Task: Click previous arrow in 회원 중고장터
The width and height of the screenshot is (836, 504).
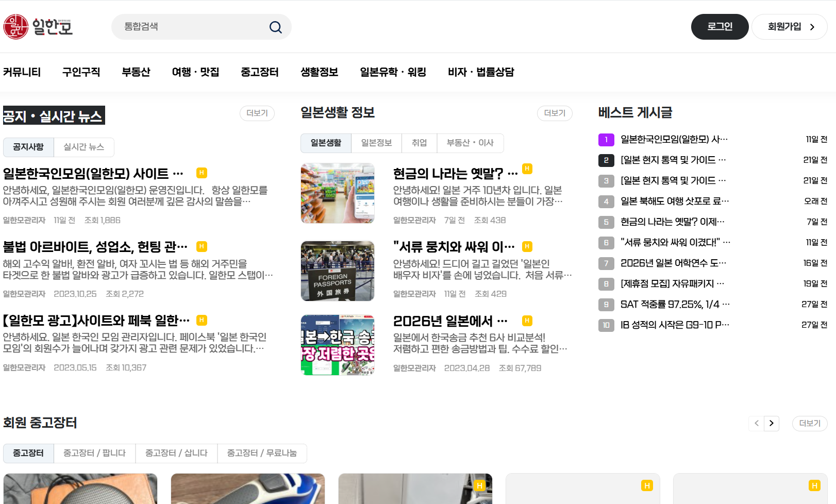Action: tap(756, 423)
